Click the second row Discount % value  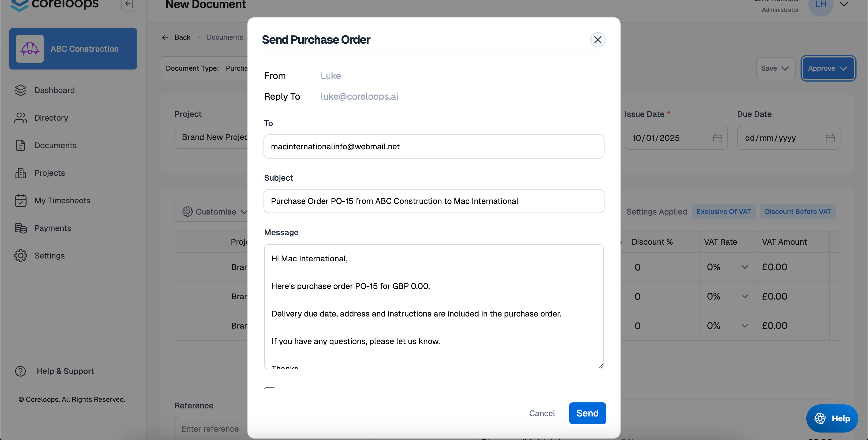click(x=638, y=296)
